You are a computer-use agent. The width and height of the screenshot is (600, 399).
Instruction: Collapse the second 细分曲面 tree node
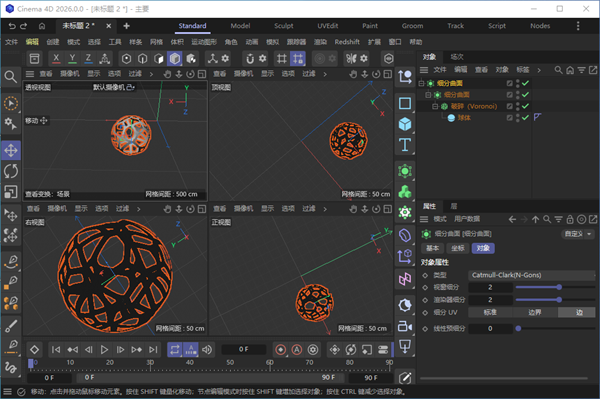(428, 94)
